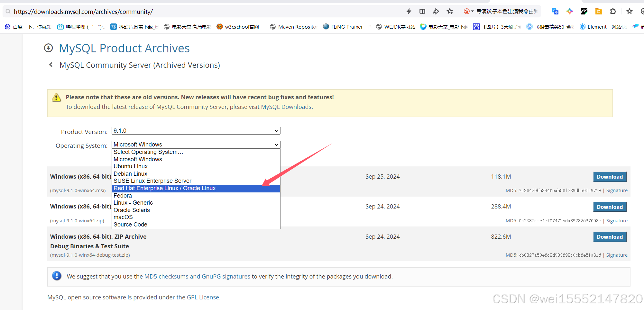The height and width of the screenshot is (310, 644).
Task: Click the news headline text in address bar
Action: 506,12
